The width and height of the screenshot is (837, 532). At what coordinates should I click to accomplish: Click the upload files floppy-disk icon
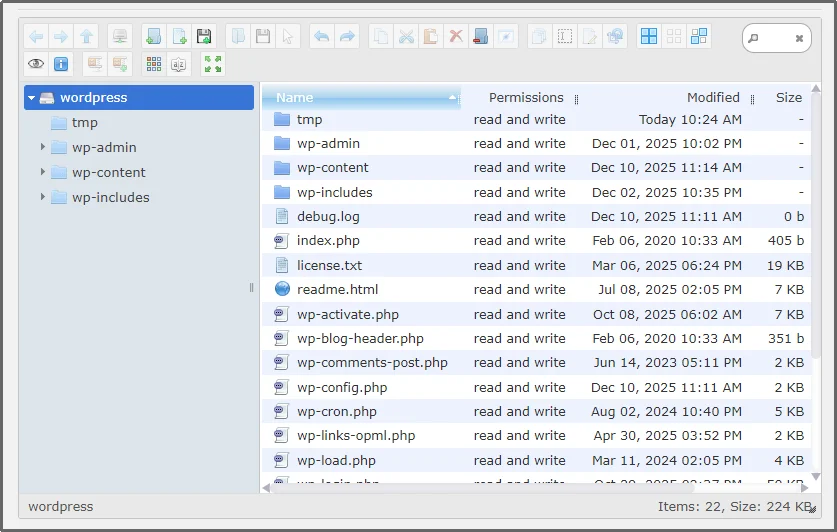[204, 37]
